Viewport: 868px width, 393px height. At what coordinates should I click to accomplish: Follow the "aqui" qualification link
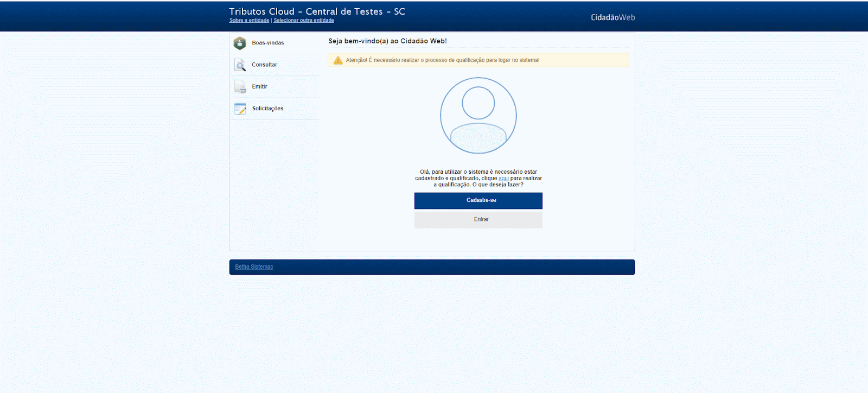[x=503, y=179]
